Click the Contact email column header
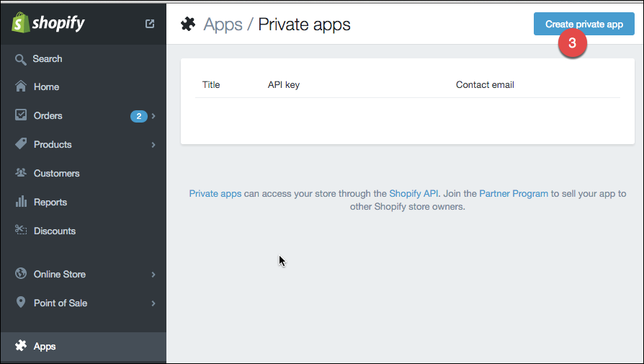The height and width of the screenshot is (364, 644). pyautogui.click(x=485, y=84)
